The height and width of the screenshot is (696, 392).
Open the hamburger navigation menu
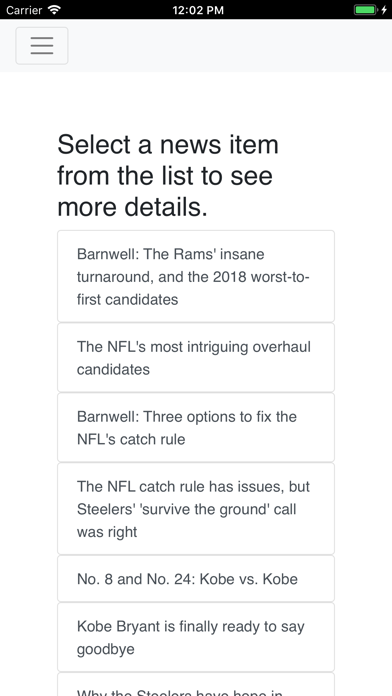coord(42,46)
